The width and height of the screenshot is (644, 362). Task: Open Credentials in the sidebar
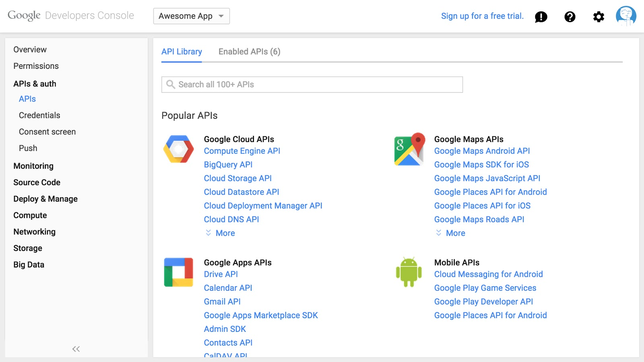point(39,115)
